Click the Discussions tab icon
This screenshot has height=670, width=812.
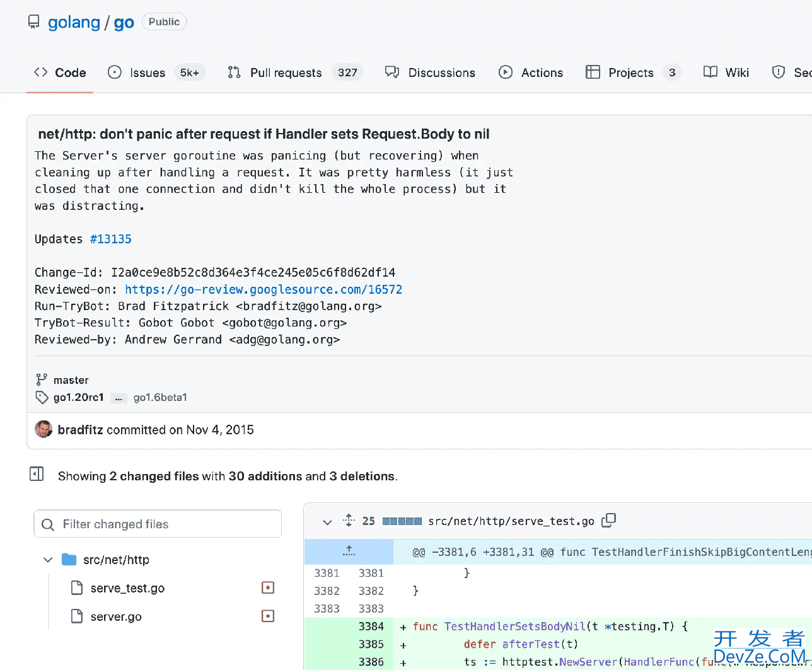coord(392,72)
